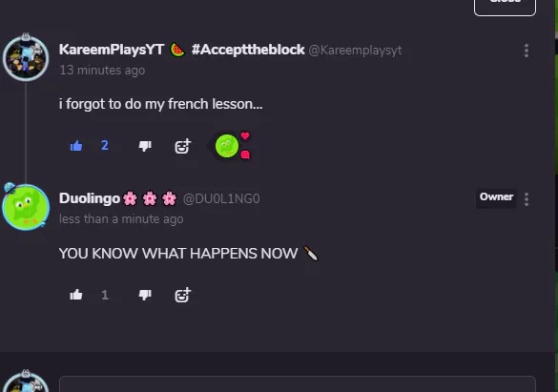The height and width of the screenshot is (392, 558).
Task: Focus the comment input box at bottom
Action: pos(298,384)
